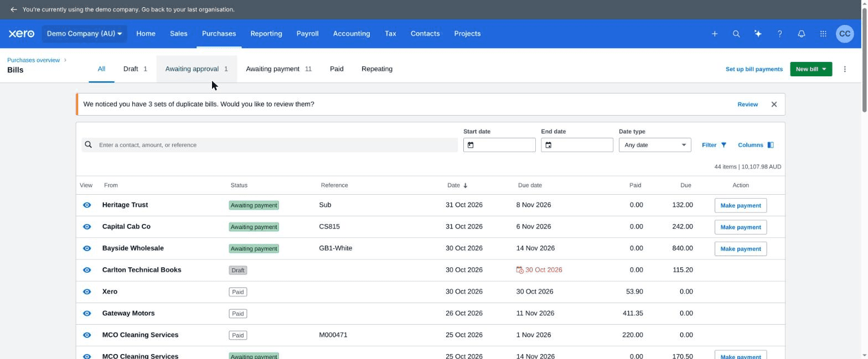This screenshot has width=868, height=359.
Task: Open the Gateway Motors bill row
Action: [x=430, y=313]
